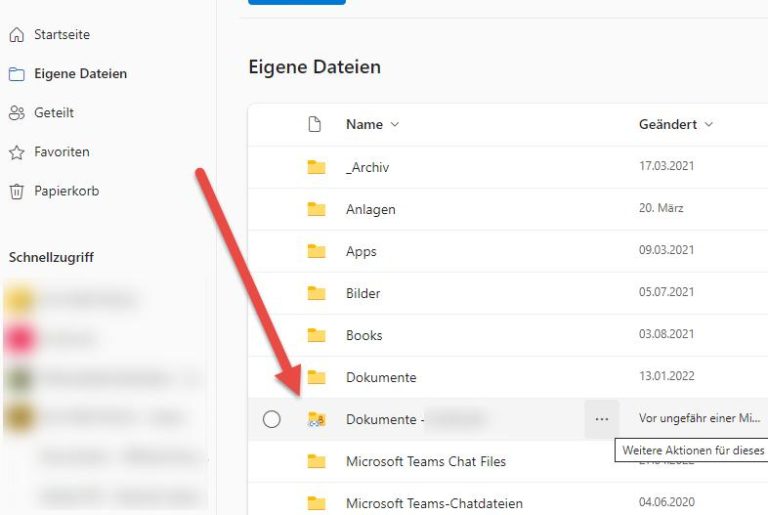Viewport: 768px width, 515px height.
Task: Open the Bilder folder
Action: tap(363, 293)
